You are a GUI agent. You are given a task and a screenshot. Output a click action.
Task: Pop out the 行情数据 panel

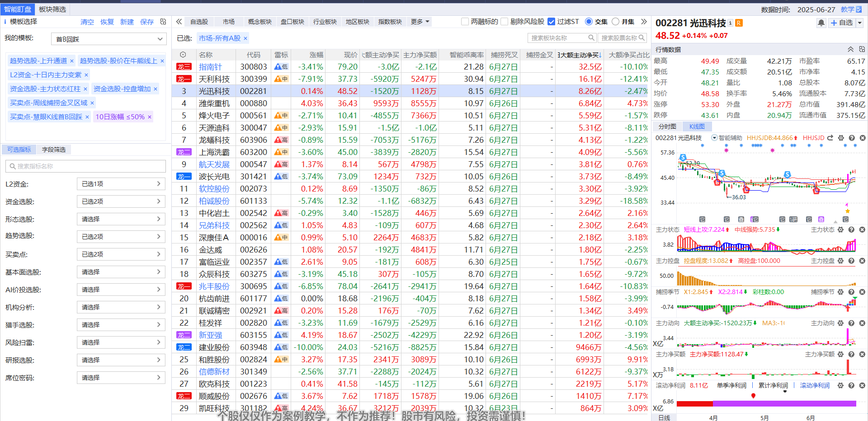click(x=862, y=49)
